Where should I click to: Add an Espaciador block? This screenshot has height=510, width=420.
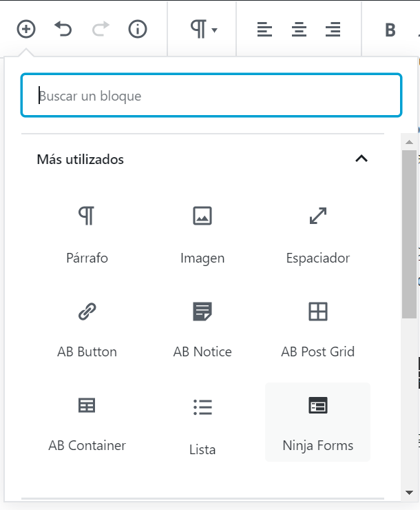317,234
